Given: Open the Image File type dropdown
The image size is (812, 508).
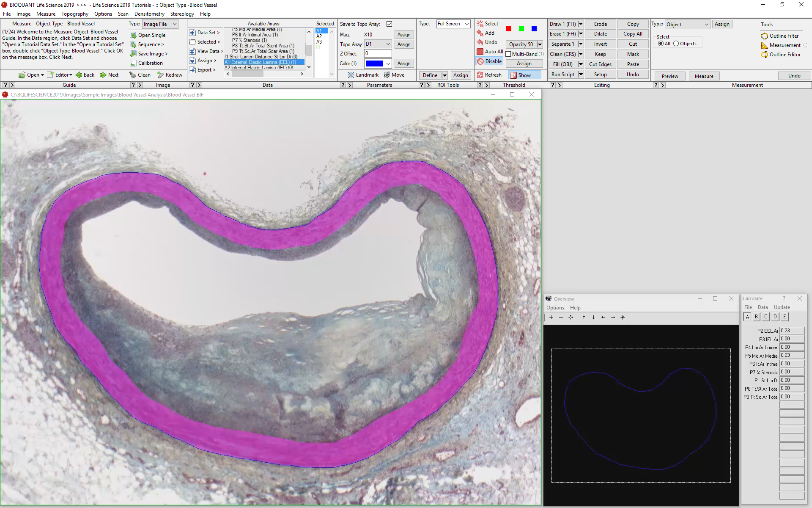Looking at the screenshot, I should pyautogui.click(x=160, y=24).
